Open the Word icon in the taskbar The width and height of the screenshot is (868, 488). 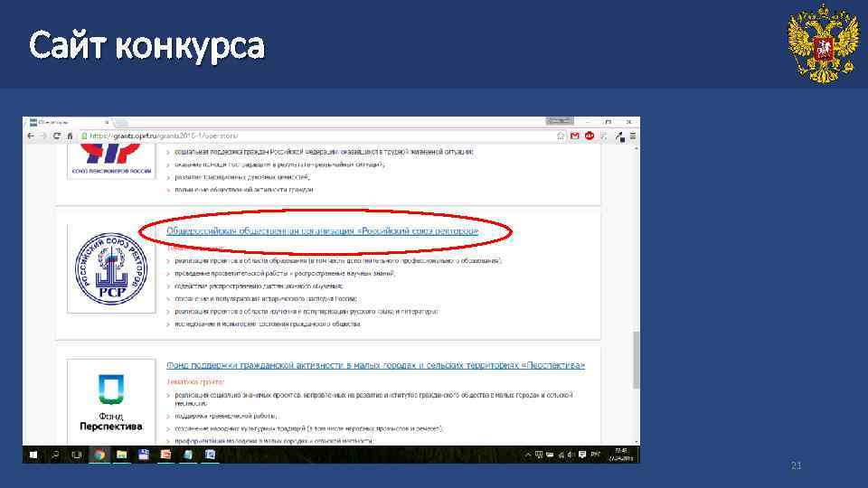pyautogui.click(x=211, y=455)
